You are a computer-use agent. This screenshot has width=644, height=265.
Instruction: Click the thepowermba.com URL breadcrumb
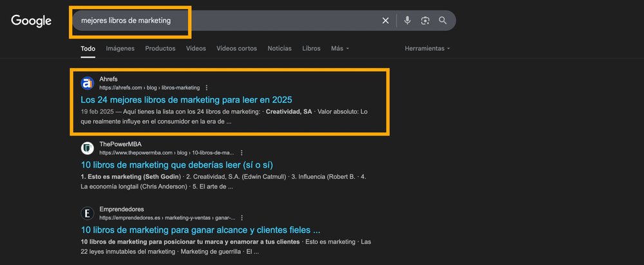167,152
